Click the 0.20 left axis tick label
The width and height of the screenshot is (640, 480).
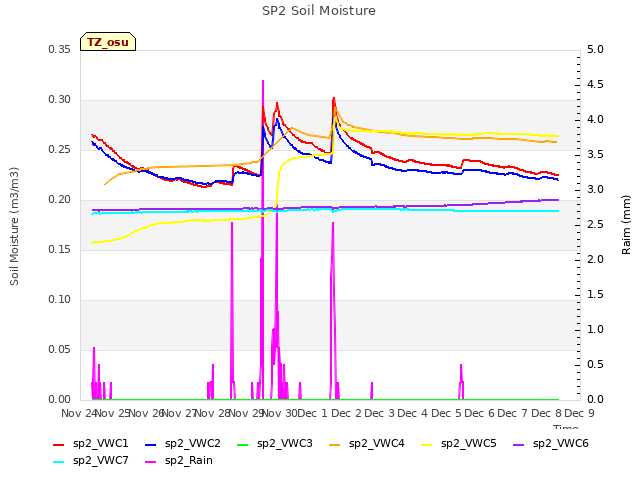point(60,200)
